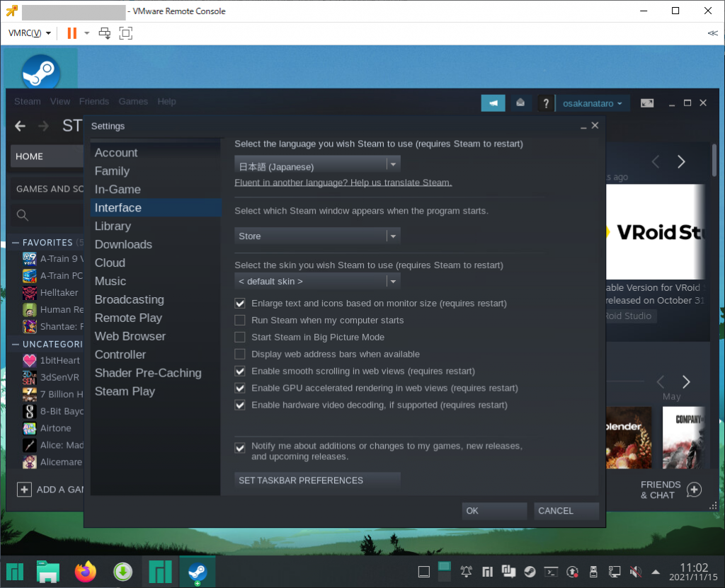Select the Account settings category
725x588 pixels.
coord(156,153)
